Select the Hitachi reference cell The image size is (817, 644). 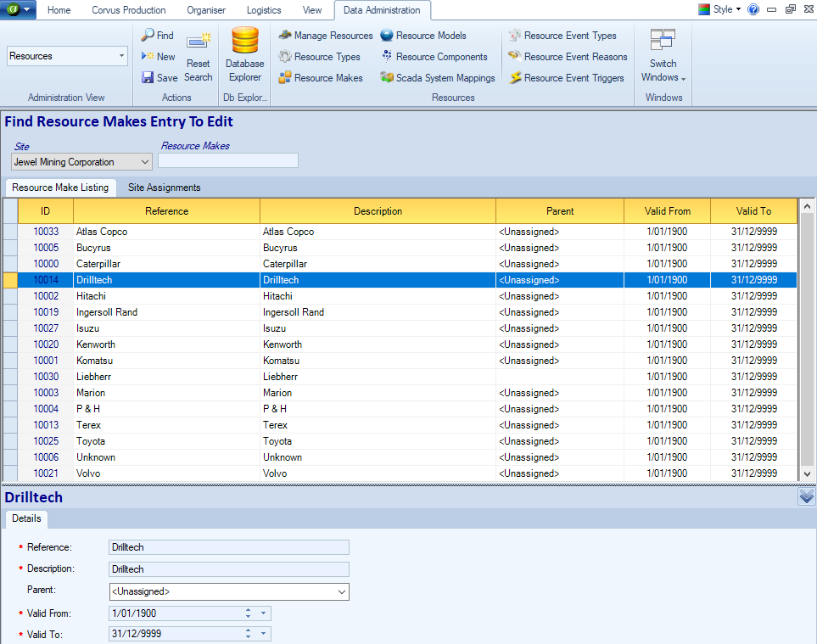click(167, 296)
